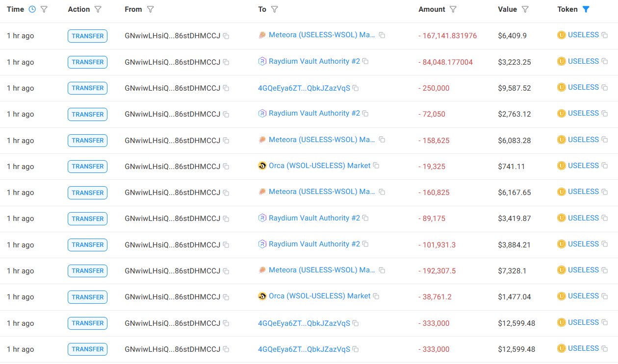
Task: Select From address in the -158,625 row
Action: [x=173, y=141]
